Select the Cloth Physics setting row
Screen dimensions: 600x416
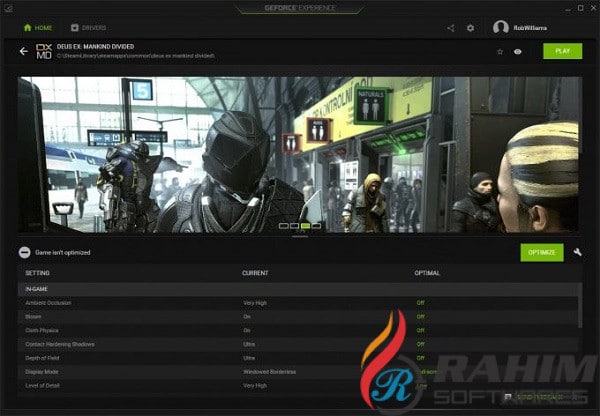(x=300, y=330)
